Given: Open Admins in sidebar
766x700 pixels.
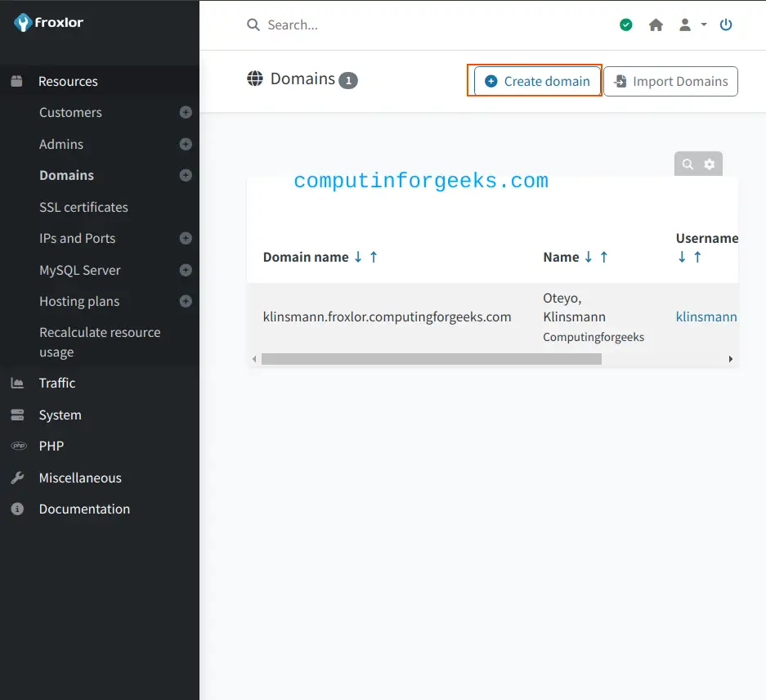Looking at the screenshot, I should pyautogui.click(x=61, y=144).
